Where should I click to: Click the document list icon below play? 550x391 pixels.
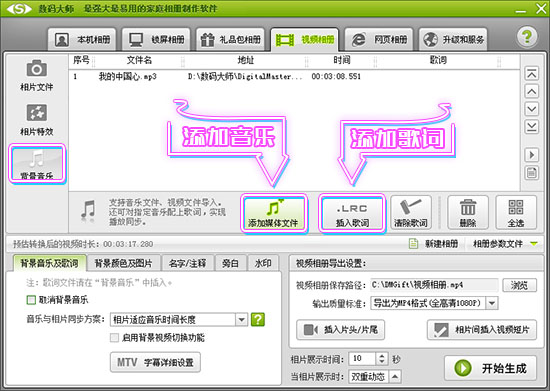(x=532, y=173)
